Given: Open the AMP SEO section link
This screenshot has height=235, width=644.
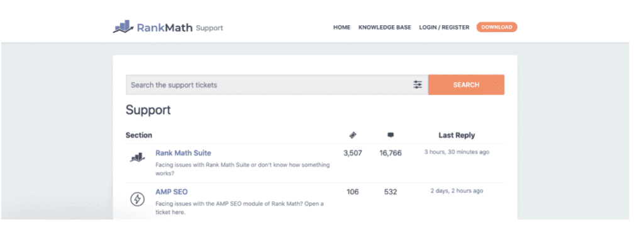Looking at the screenshot, I should (x=171, y=192).
